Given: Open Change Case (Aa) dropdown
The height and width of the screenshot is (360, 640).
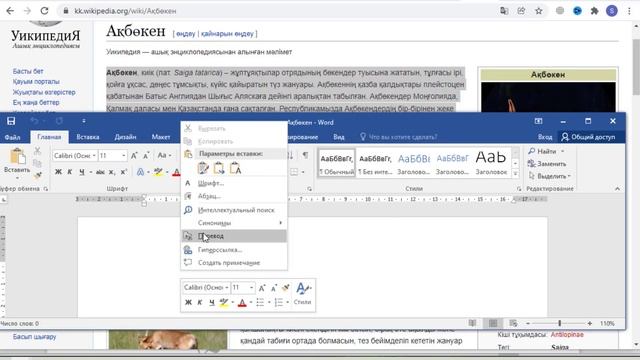Looking at the screenshot, I should [x=164, y=156].
